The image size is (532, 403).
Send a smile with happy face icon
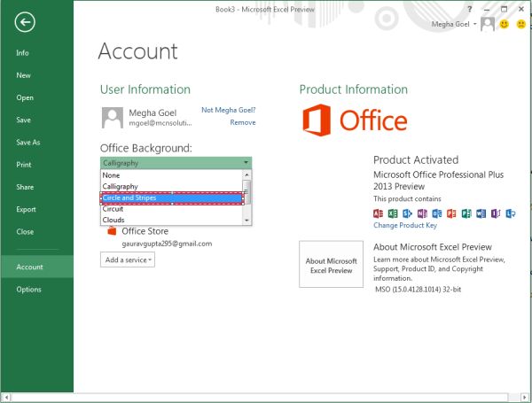click(x=505, y=24)
